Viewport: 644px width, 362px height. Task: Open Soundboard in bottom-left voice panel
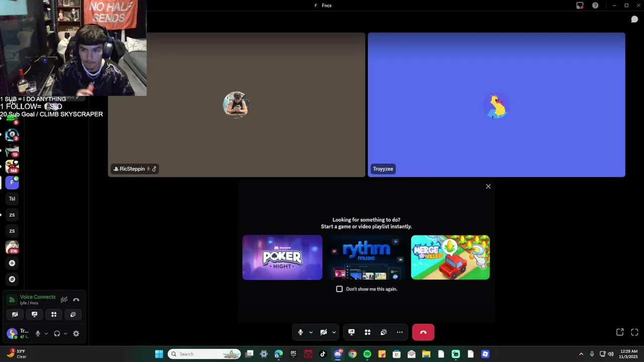point(73,314)
